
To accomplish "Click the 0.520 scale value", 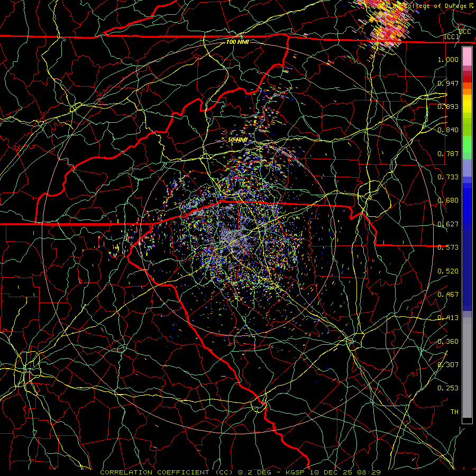I will pyautogui.click(x=448, y=271).
